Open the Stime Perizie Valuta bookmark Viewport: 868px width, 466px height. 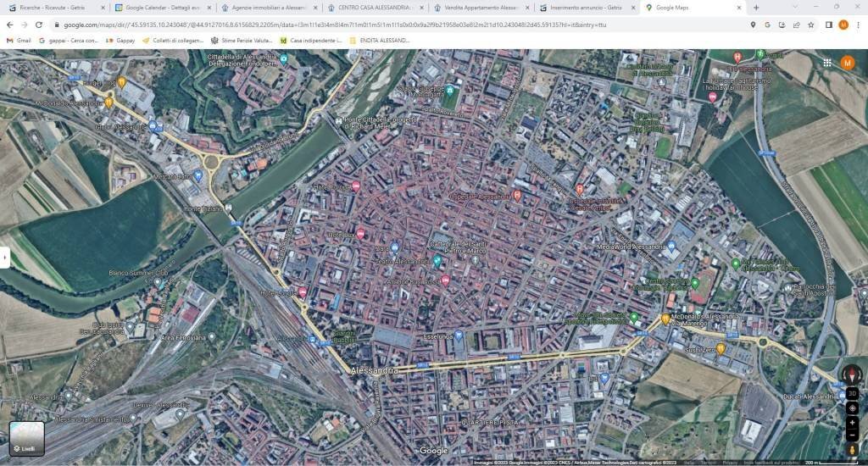pos(242,41)
